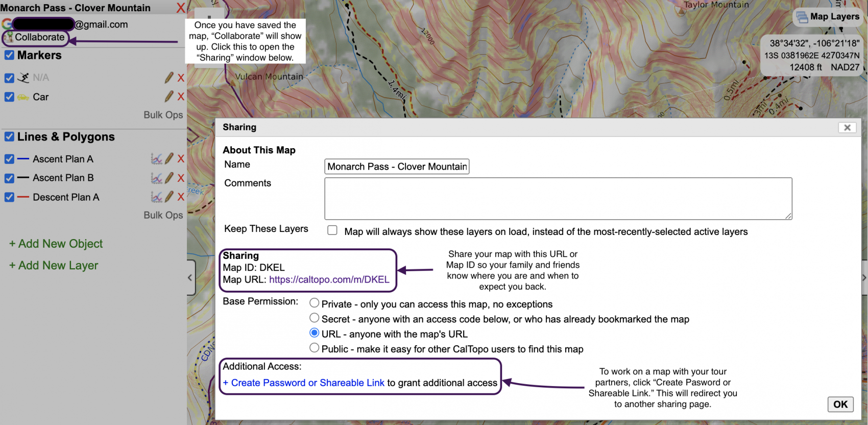The width and height of the screenshot is (868, 425).
Task: Open Bulk Ops under Markers
Action: point(163,115)
